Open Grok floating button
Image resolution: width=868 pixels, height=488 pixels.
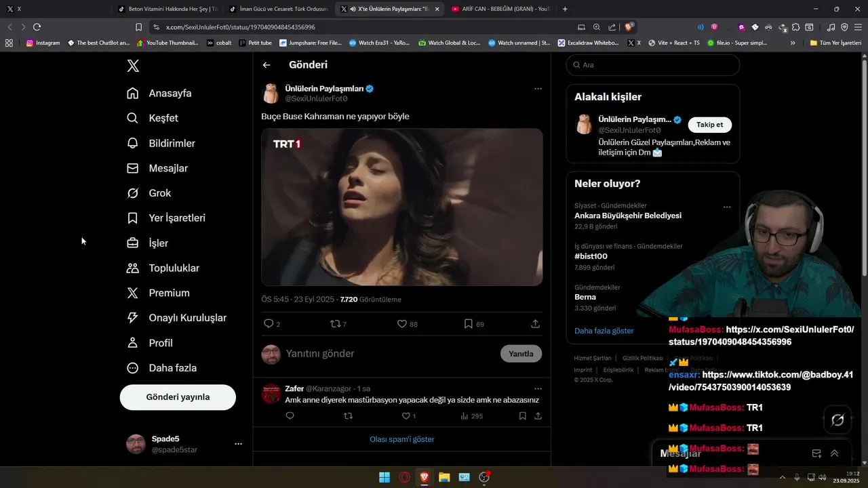point(837,420)
